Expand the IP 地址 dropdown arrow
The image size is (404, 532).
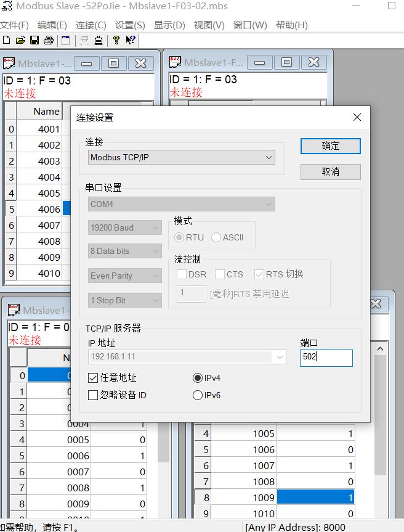pyautogui.click(x=281, y=358)
